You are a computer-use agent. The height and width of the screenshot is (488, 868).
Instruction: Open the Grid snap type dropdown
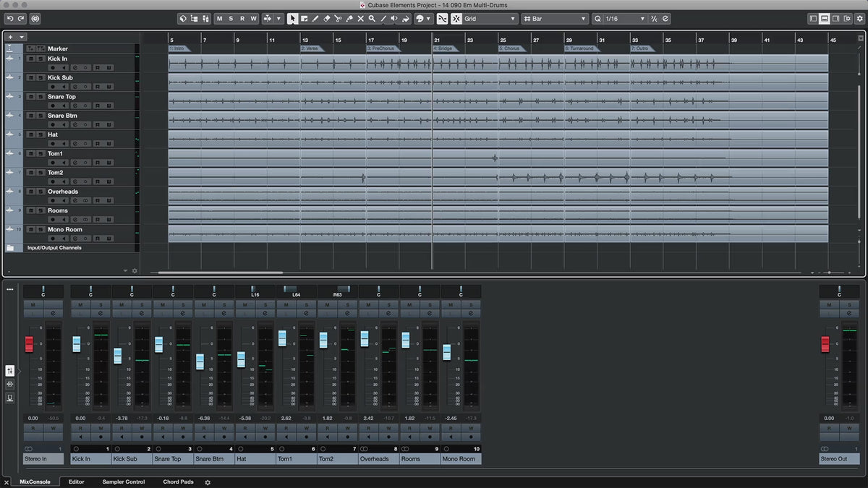(x=490, y=19)
